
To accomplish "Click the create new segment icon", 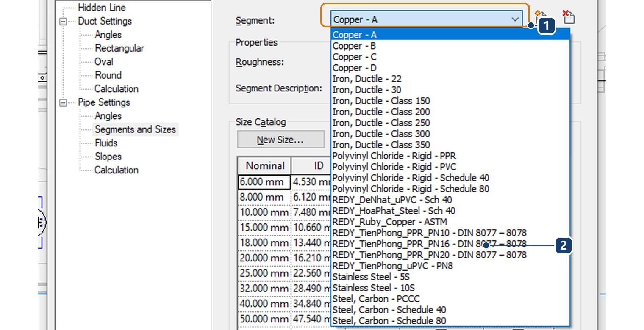I will coord(541,17).
